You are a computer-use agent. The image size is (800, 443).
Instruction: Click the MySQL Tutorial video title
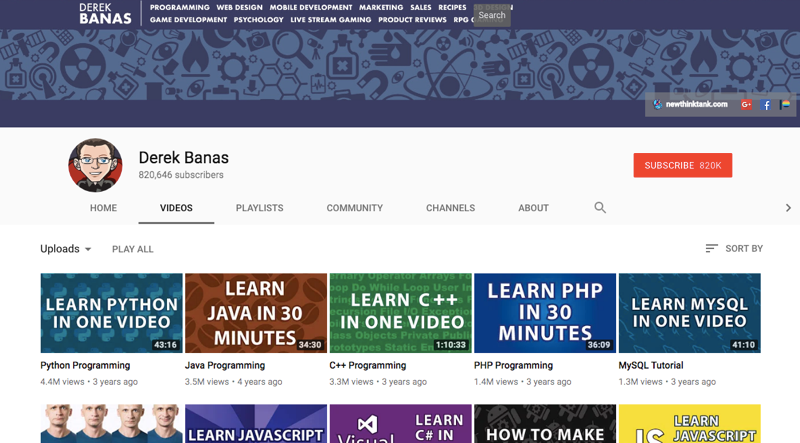[x=651, y=365]
